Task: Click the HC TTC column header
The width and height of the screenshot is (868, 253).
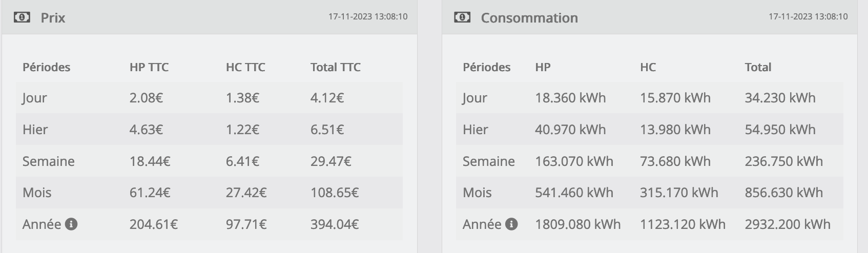Action: [x=245, y=67]
